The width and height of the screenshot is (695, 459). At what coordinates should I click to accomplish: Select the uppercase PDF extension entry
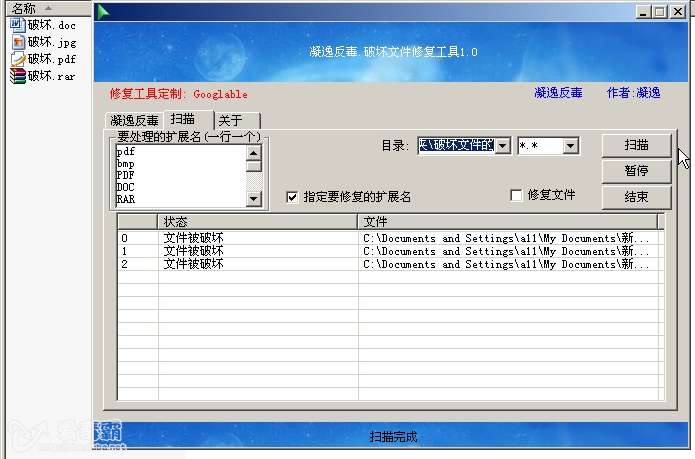125,175
